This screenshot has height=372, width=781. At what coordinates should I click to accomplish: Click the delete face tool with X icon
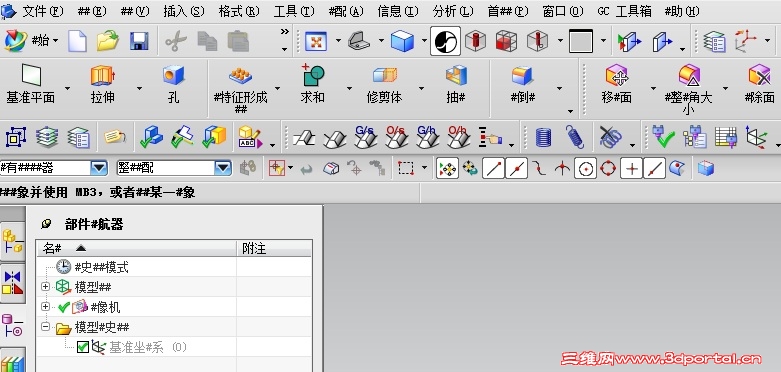click(x=760, y=76)
